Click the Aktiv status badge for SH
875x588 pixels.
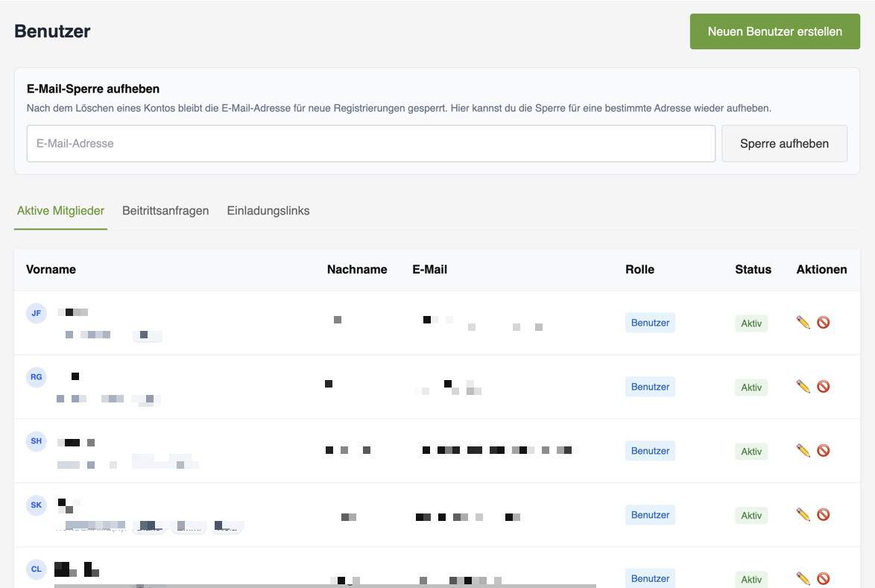click(x=751, y=452)
